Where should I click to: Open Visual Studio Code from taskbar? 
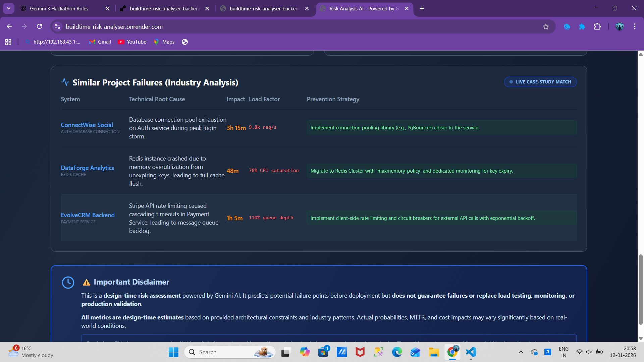[x=471, y=352]
